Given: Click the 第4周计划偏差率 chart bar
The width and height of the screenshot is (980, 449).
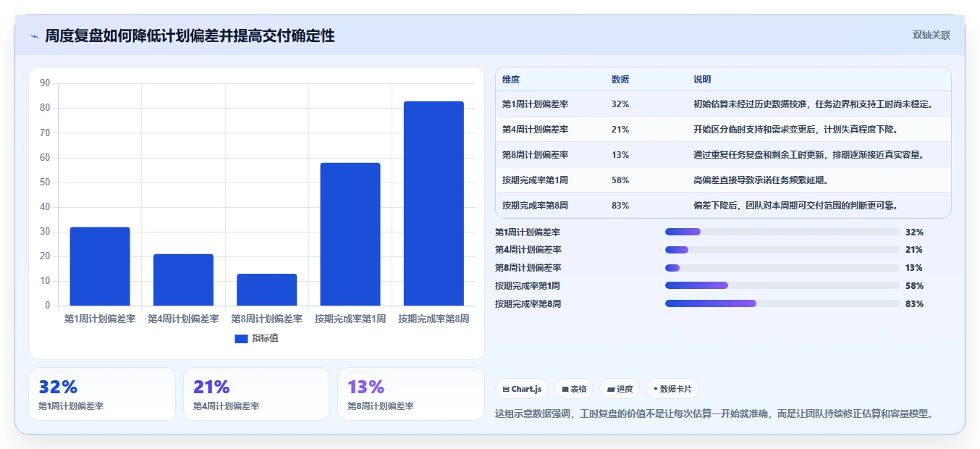Looking at the screenshot, I should tap(183, 280).
